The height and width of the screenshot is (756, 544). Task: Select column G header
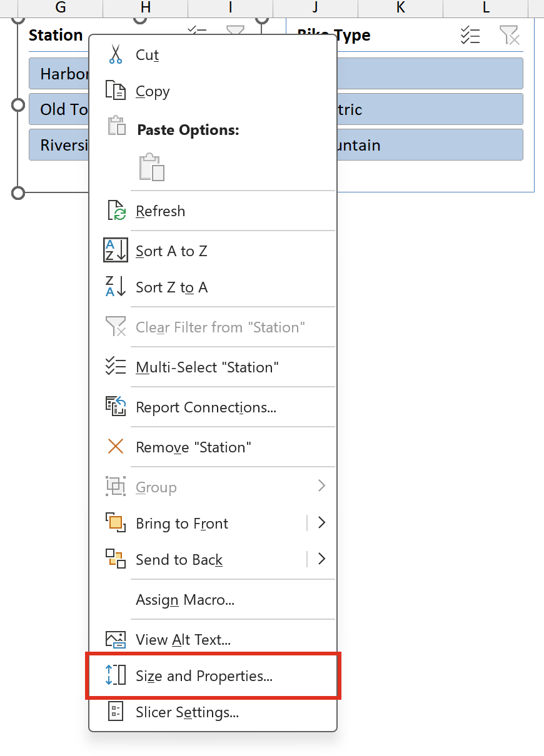tap(61, 7)
